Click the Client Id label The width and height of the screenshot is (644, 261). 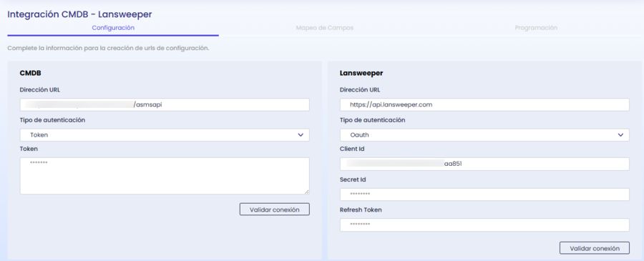tap(352, 149)
